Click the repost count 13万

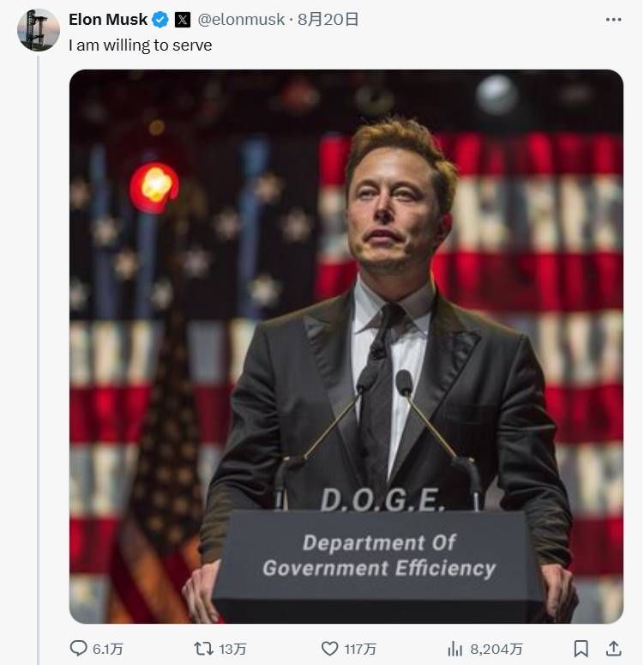tap(233, 649)
